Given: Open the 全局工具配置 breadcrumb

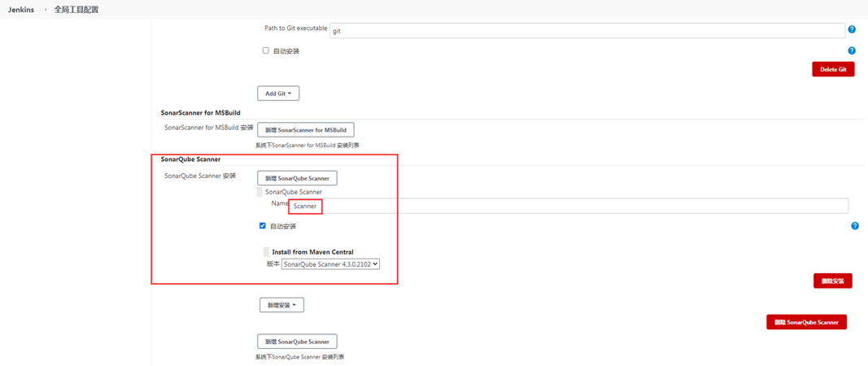Looking at the screenshot, I should pos(76,10).
